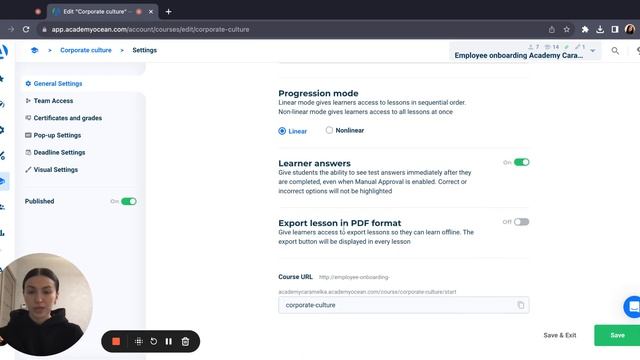640x360 pixels.
Task: Click the Save button
Action: (x=617, y=335)
